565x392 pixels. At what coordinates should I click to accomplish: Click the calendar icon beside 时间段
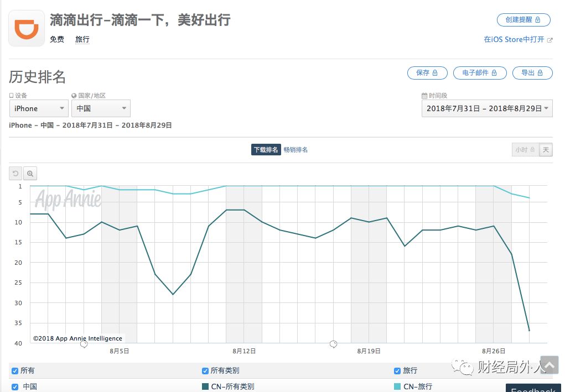pos(424,96)
